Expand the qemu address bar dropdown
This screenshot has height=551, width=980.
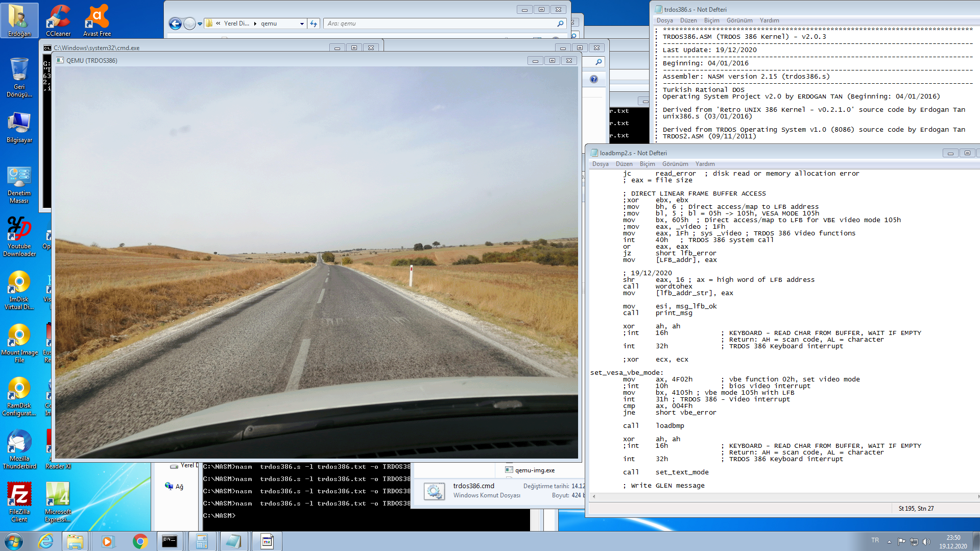[302, 23]
